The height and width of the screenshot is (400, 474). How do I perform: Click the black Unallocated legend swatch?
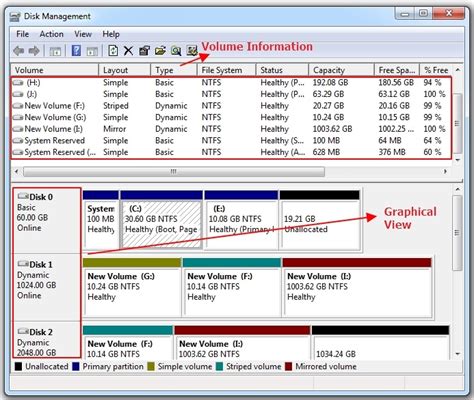[x=18, y=367]
